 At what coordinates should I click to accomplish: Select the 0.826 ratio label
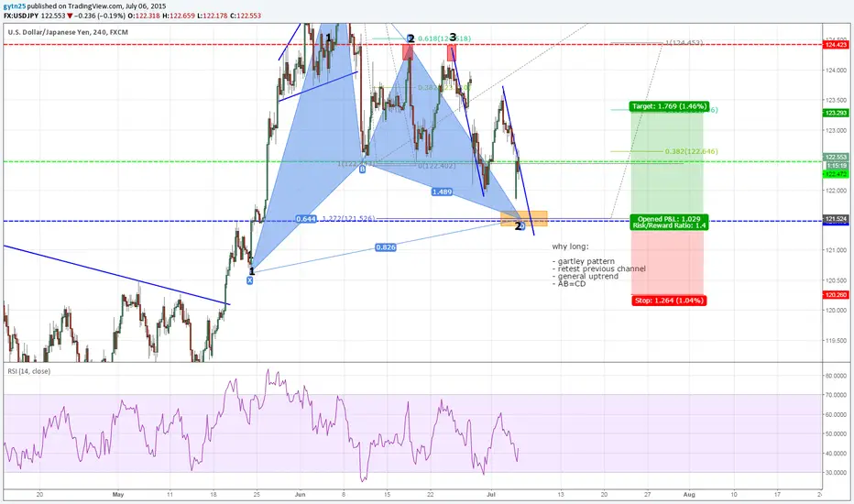point(386,247)
